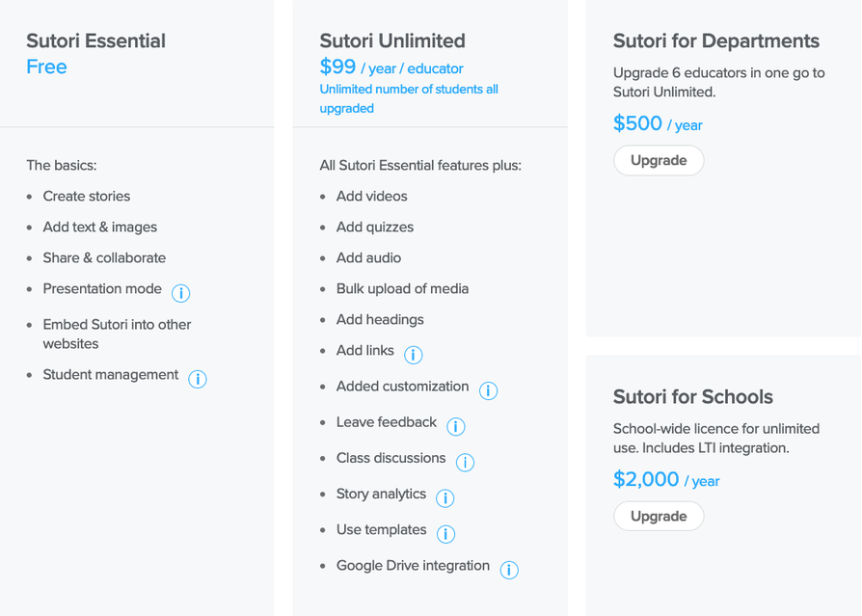This screenshot has height=616, width=862.
Task: Click the $2,000 per year price
Action: 666,479
